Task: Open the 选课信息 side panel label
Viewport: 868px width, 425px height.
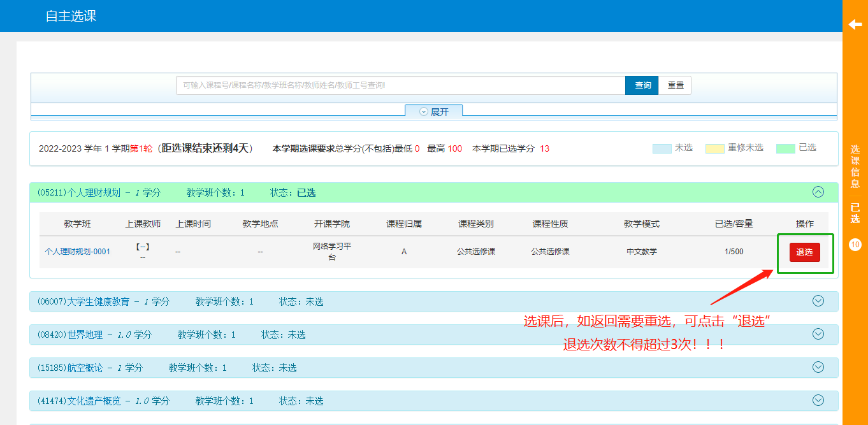Action: [x=855, y=166]
